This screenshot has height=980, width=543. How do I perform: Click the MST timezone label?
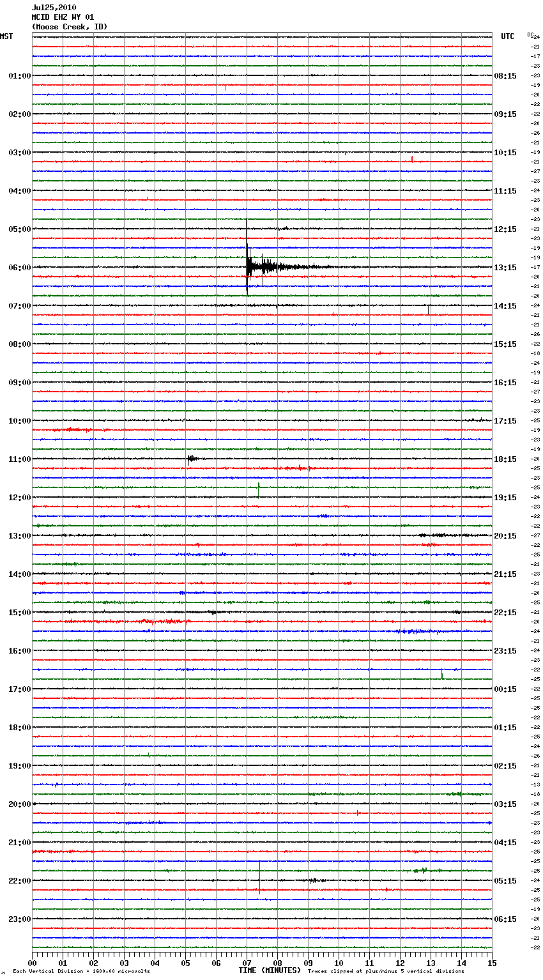click(6, 36)
